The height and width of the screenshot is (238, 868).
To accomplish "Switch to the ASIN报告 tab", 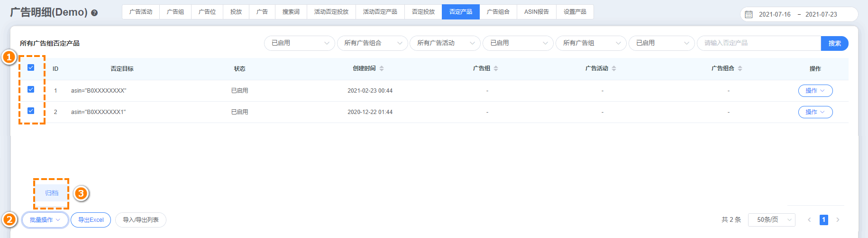I will [536, 12].
